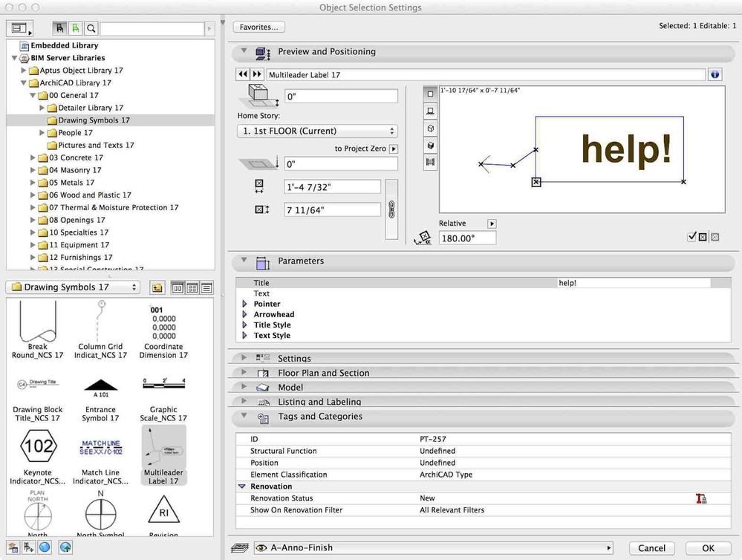Select the 2D plan preview mode

pyautogui.click(x=431, y=95)
